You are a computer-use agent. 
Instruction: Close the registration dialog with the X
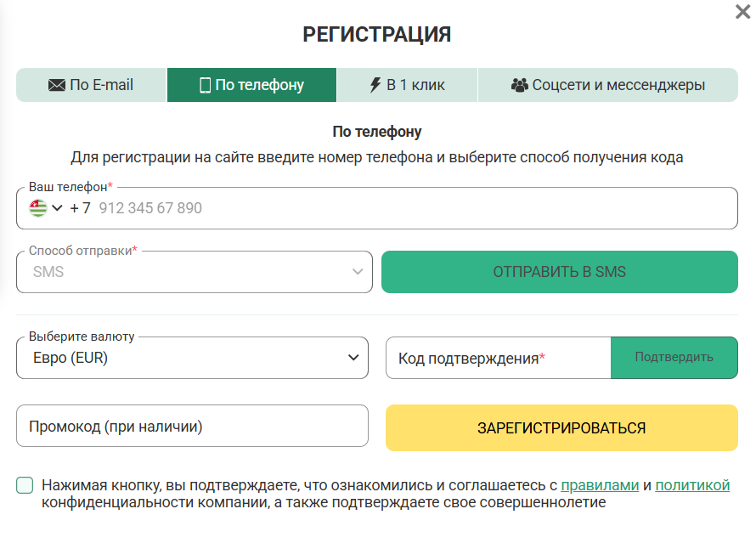point(742,12)
